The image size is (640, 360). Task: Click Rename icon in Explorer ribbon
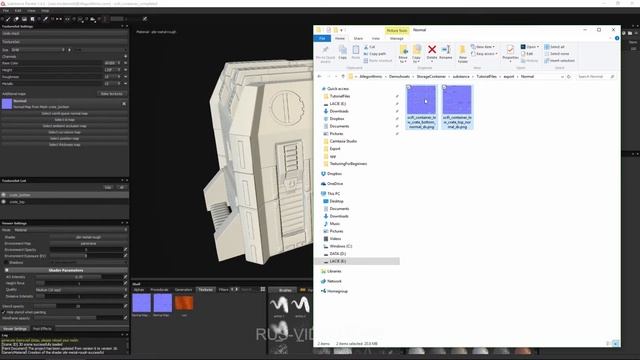(446, 50)
